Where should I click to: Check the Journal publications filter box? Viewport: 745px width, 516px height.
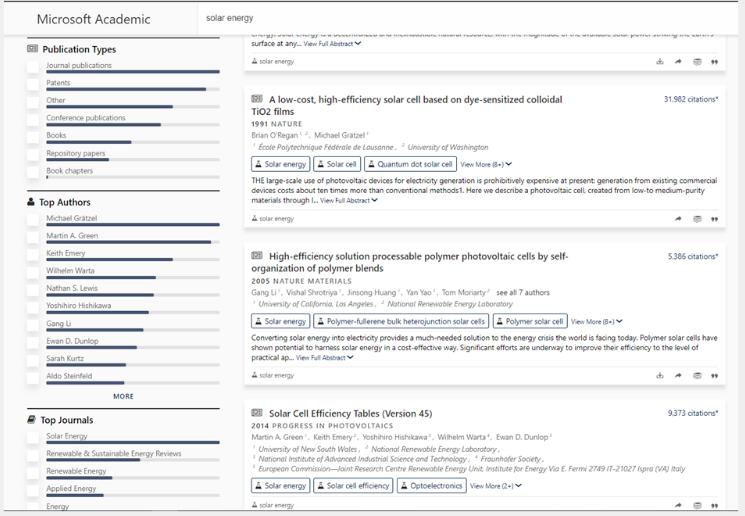(33, 67)
